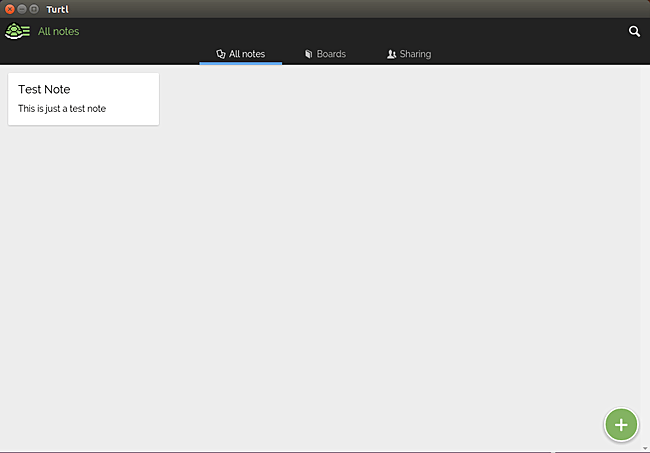
Task: Maximize the Turtl window
Action: (34, 9)
